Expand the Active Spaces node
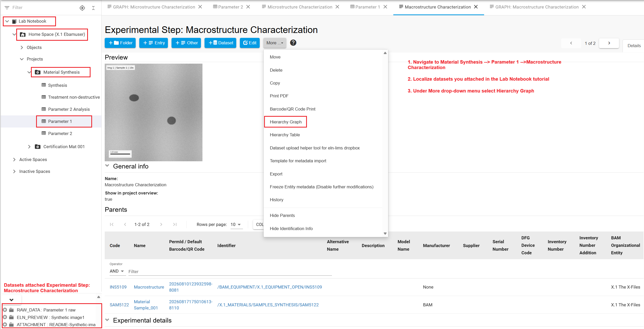The height and width of the screenshot is (329, 644). pos(14,159)
